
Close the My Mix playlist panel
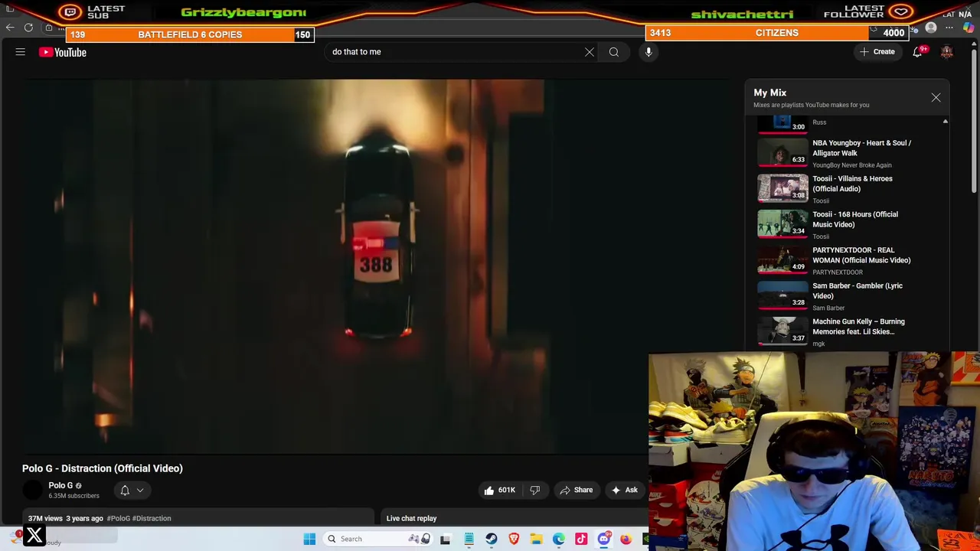click(936, 98)
